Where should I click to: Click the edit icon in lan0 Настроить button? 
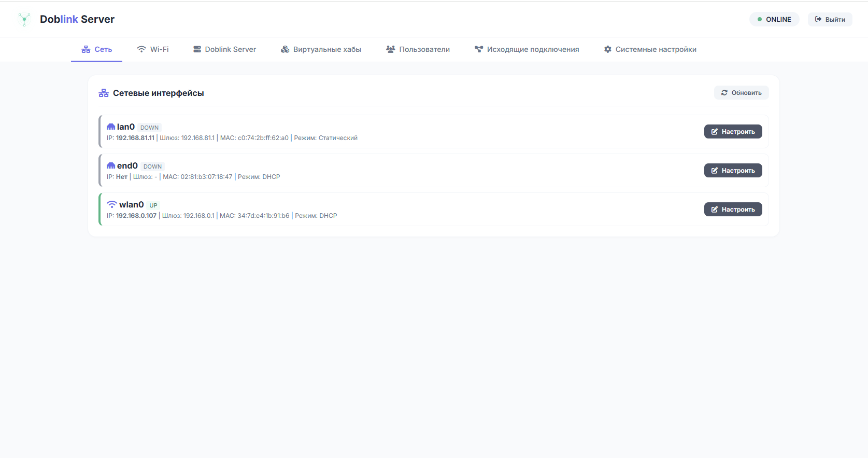(715, 132)
